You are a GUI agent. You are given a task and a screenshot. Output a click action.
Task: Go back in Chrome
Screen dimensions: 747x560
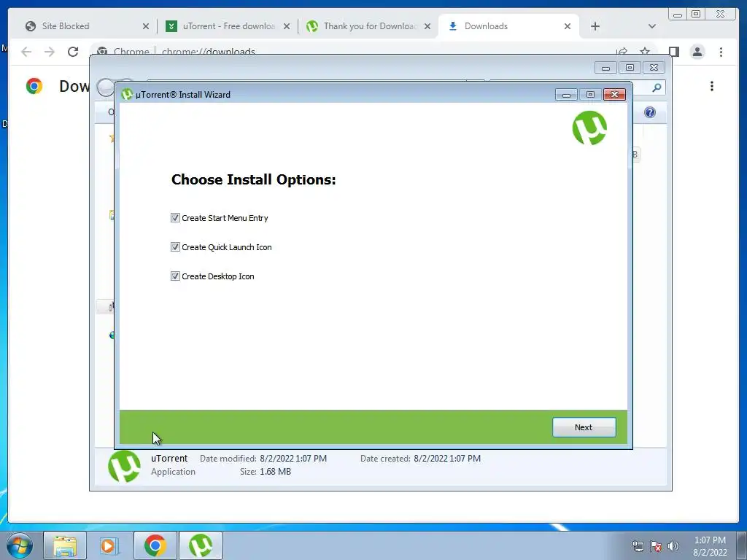pyautogui.click(x=26, y=52)
